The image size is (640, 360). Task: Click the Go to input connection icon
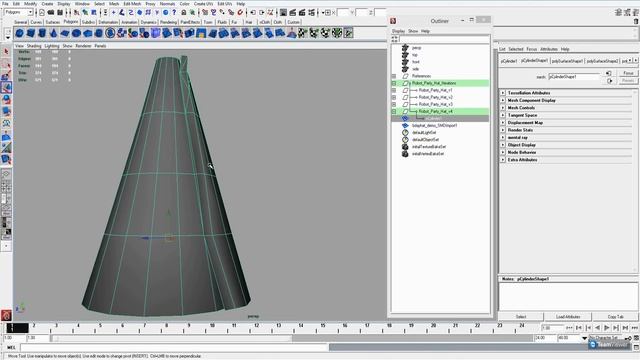tap(609, 73)
